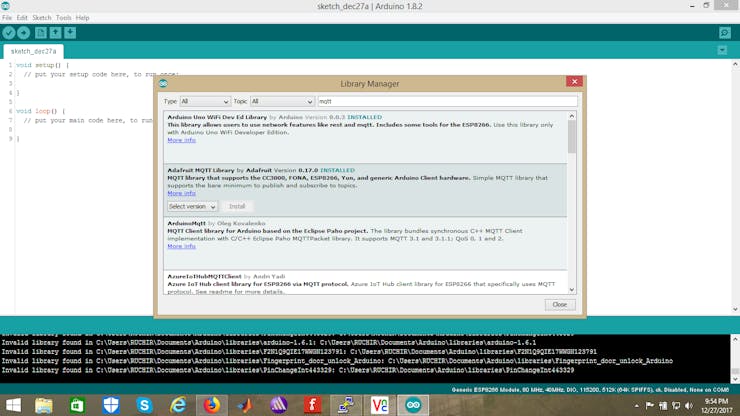This screenshot has width=740, height=416.
Task: Expand the Type dropdown in Library Manager
Action: coord(205,102)
